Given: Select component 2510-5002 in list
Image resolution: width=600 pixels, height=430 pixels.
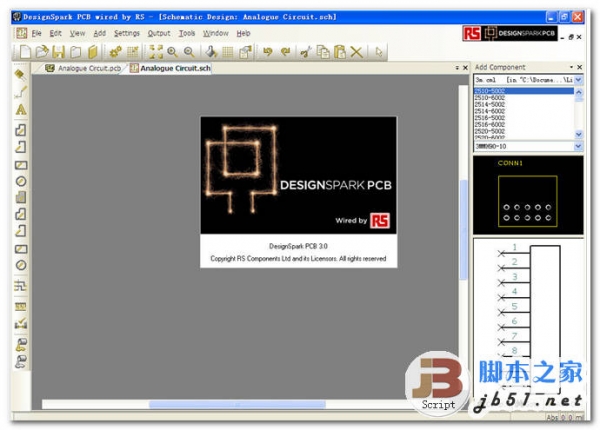Looking at the screenshot, I should [x=523, y=91].
